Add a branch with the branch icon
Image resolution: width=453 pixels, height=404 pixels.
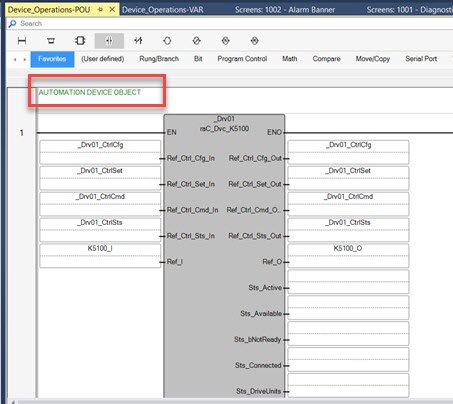51,41
